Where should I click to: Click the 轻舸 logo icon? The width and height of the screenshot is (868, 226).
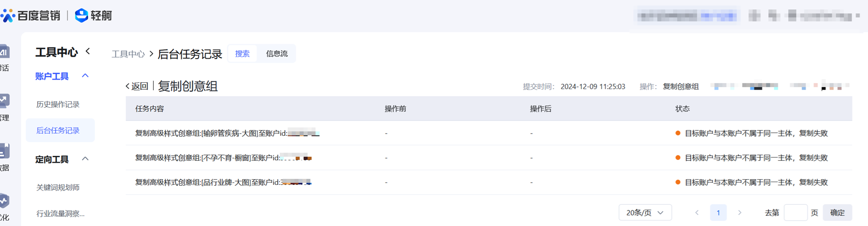click(x=82, y=16)
